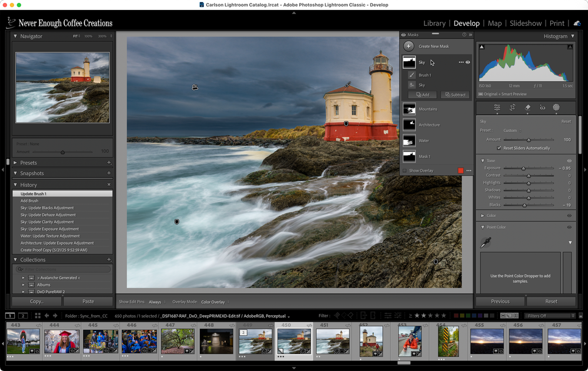Open the Sky mask three-dot options
This screenshot has width=588, height=371.
460,62
